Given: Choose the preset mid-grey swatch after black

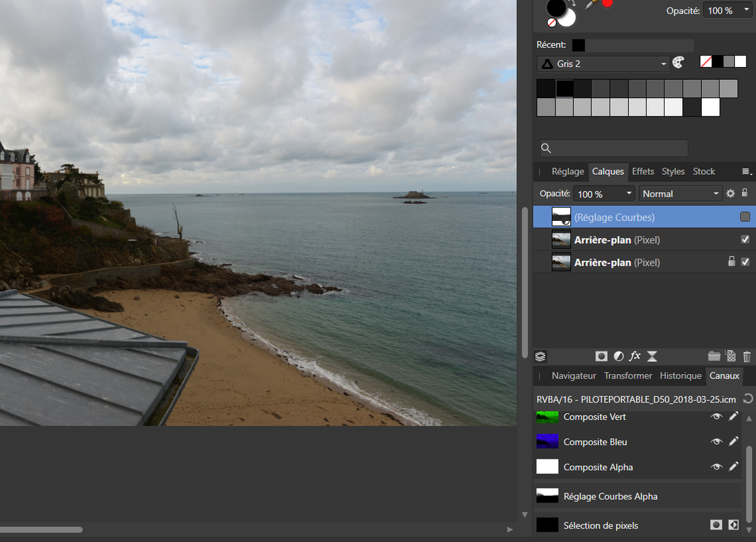Looking at the screenshot, I should [x=729, y=61].
